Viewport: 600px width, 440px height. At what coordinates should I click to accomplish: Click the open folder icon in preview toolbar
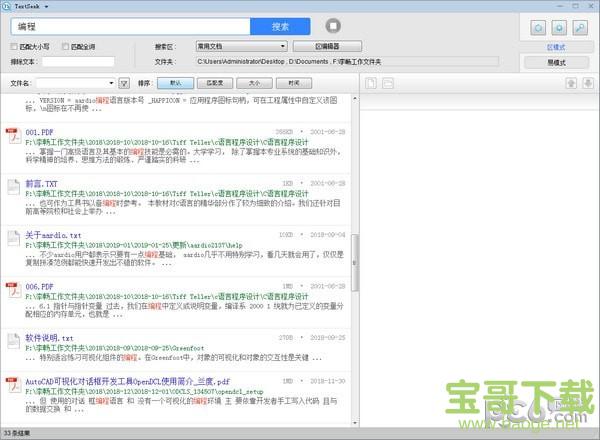[x=388, y=83]
